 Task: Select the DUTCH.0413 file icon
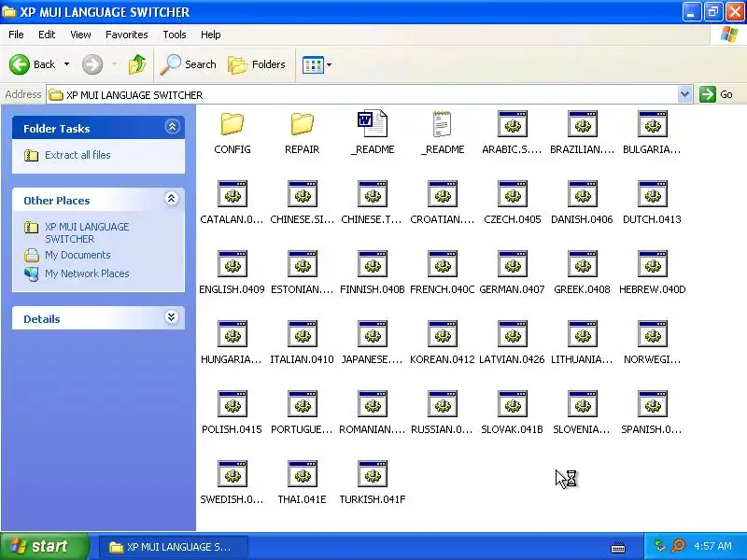[652, 194]
